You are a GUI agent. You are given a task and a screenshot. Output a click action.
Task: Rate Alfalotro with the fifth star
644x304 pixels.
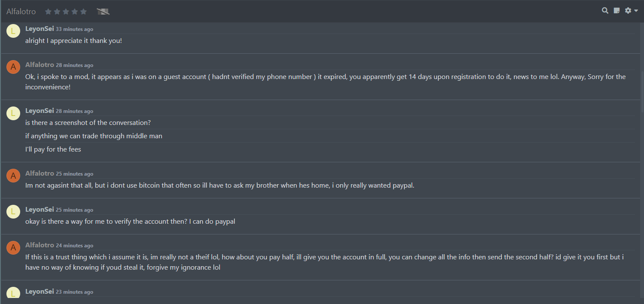(x=83, y=12)
